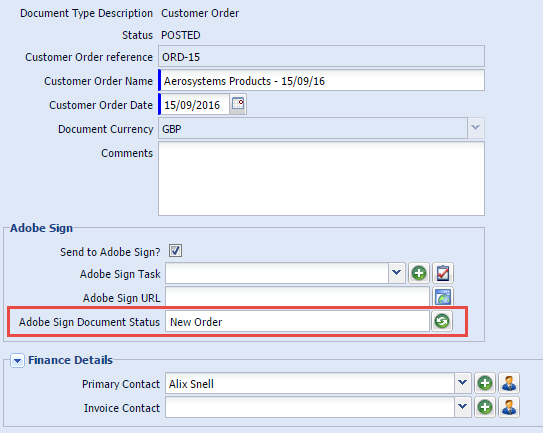Click into the Customer Order Name field
Image resolution: width=543 pixels, height=433 pixels.
point(321,80)
